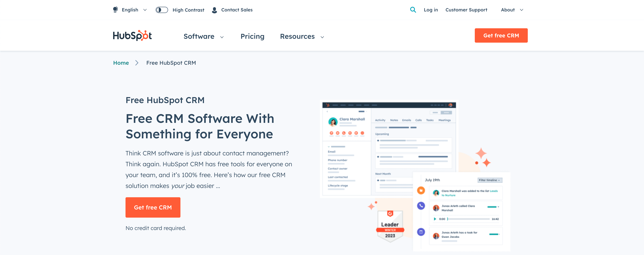Click the hero Get free CRM button
The image size is (644, 255).
[x=153, y=207]
